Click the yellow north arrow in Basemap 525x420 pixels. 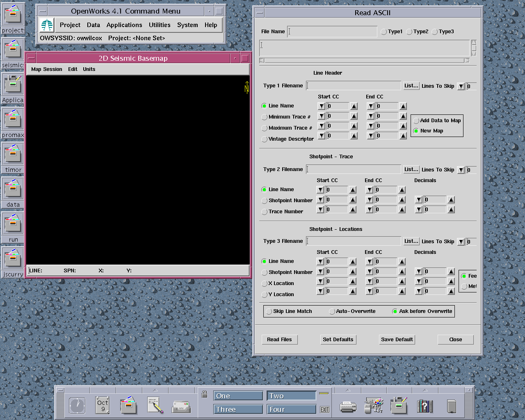click(247, 87)
